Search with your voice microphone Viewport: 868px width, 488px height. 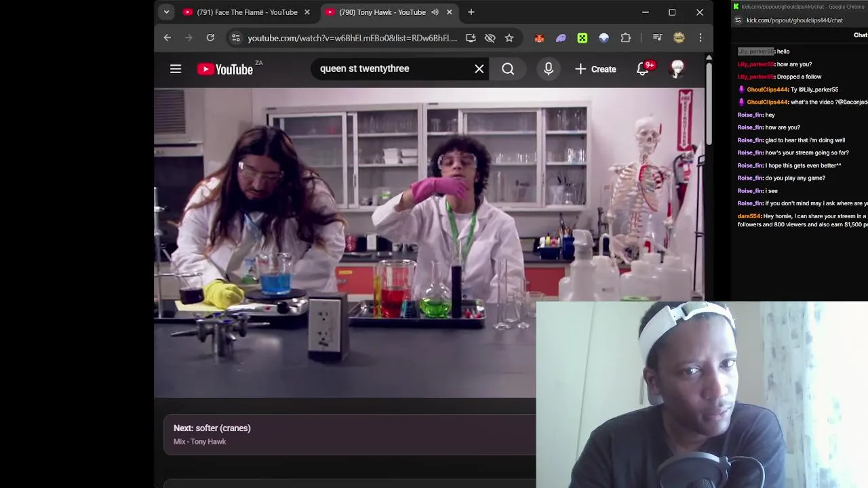coord(549,68)
